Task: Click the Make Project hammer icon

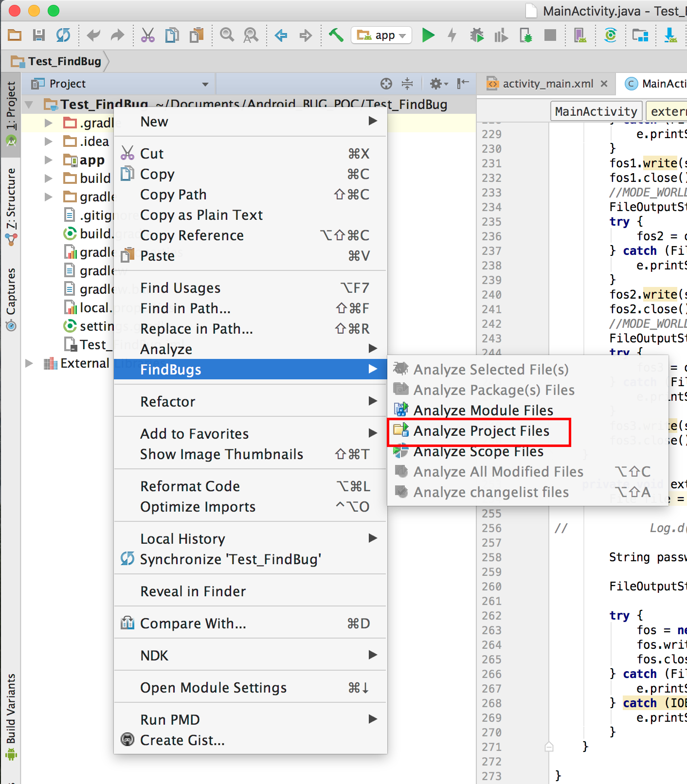Action: coord(336,35)
